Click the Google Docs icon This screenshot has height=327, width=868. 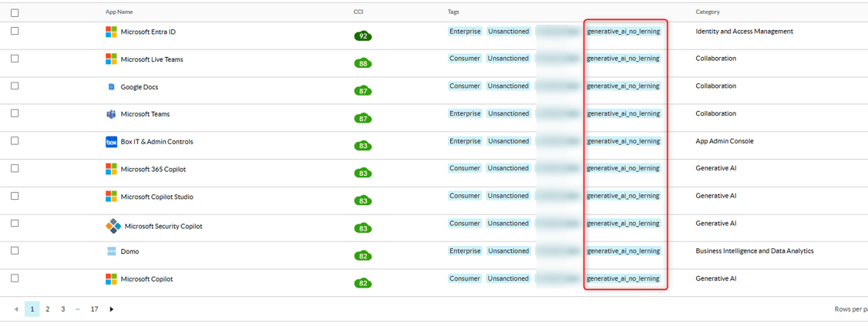111,87
